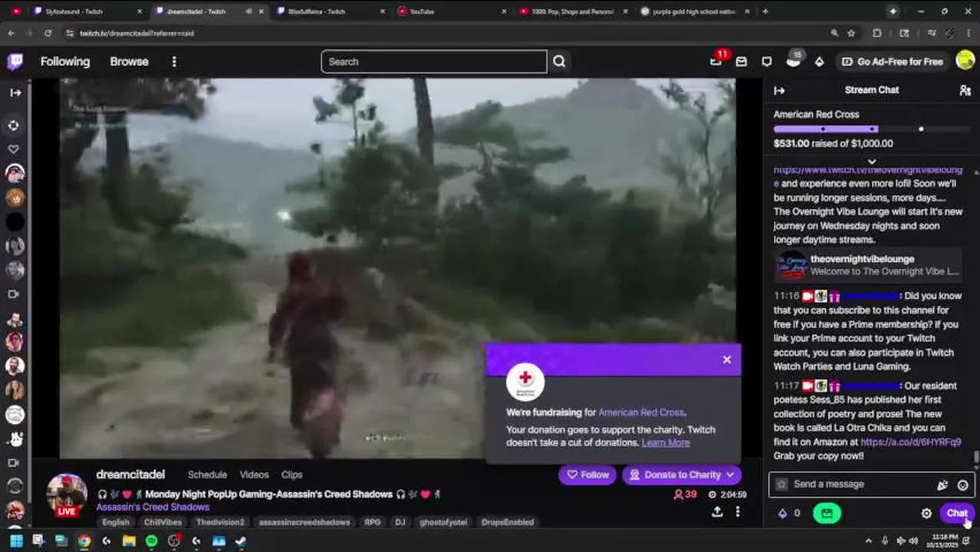Open the sidebar heart followed-channels icon

[14, 149]
